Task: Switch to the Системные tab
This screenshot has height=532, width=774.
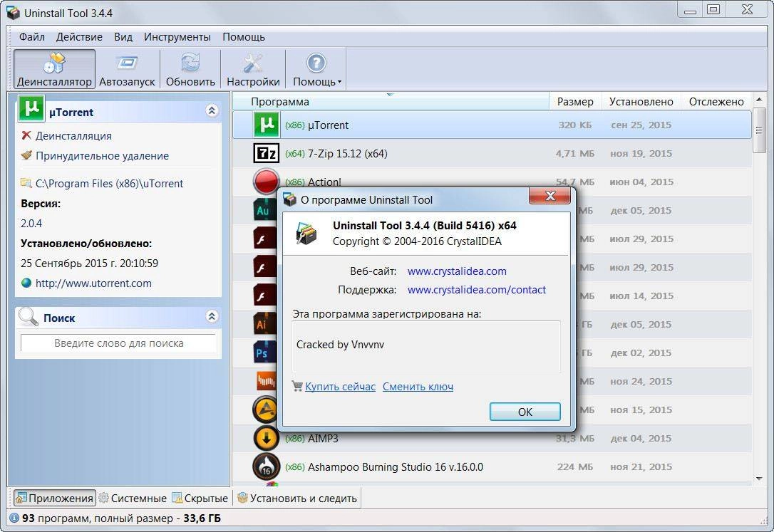Action: coord(133,498)
